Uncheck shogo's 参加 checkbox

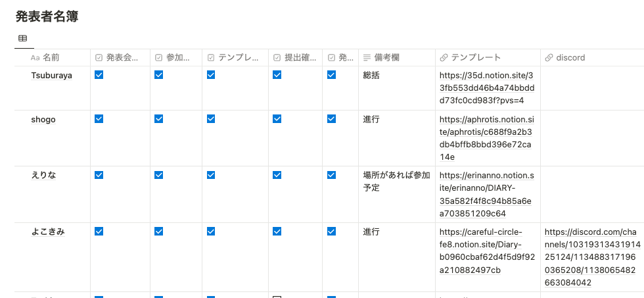click(159, 119)
